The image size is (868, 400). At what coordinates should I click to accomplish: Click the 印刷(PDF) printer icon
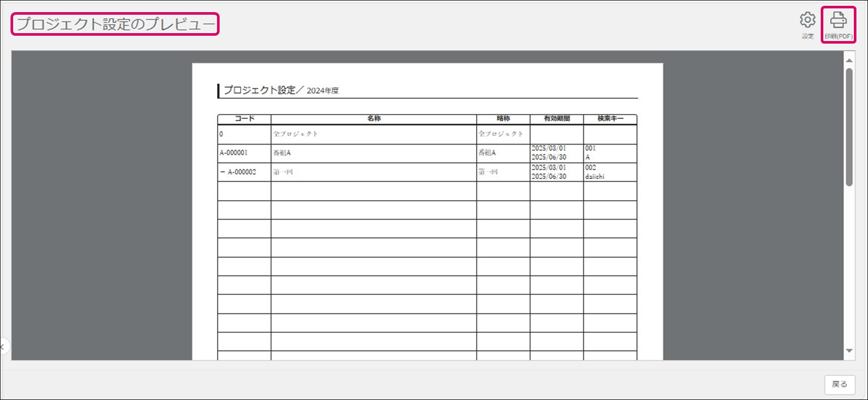[838, 20]
